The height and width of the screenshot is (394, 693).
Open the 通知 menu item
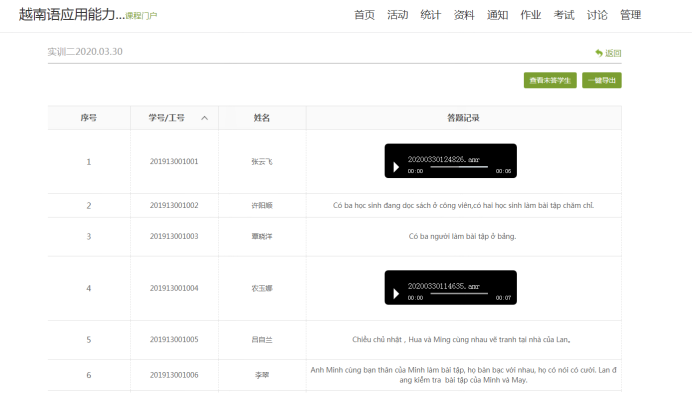pyautogui.click(x=498, y=15)
